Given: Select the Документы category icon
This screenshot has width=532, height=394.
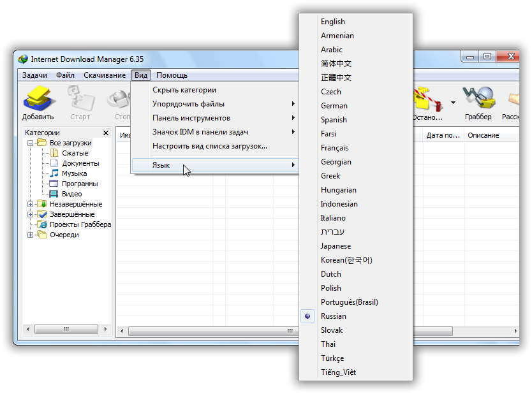Looking at the screenshot, I should 54,163.
